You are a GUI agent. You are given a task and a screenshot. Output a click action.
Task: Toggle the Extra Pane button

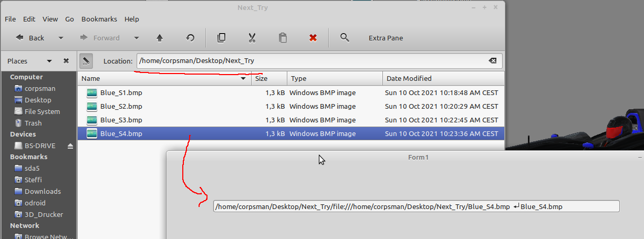pos(386,38)
